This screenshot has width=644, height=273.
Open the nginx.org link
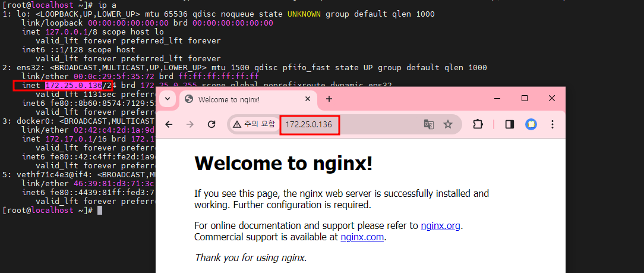pos(441,226)
